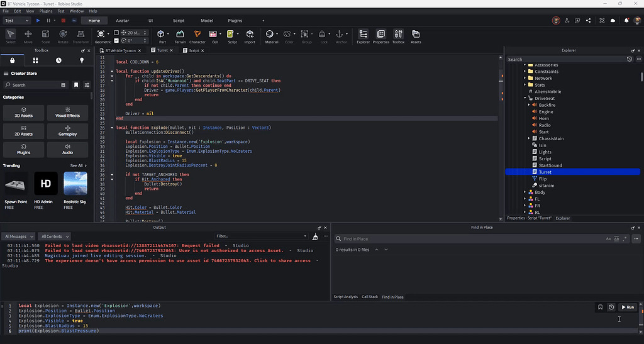Switch to the Avatar ribbon tab
Screen dimensions: 644x344
pyautogui.click(x=122, y=21)
